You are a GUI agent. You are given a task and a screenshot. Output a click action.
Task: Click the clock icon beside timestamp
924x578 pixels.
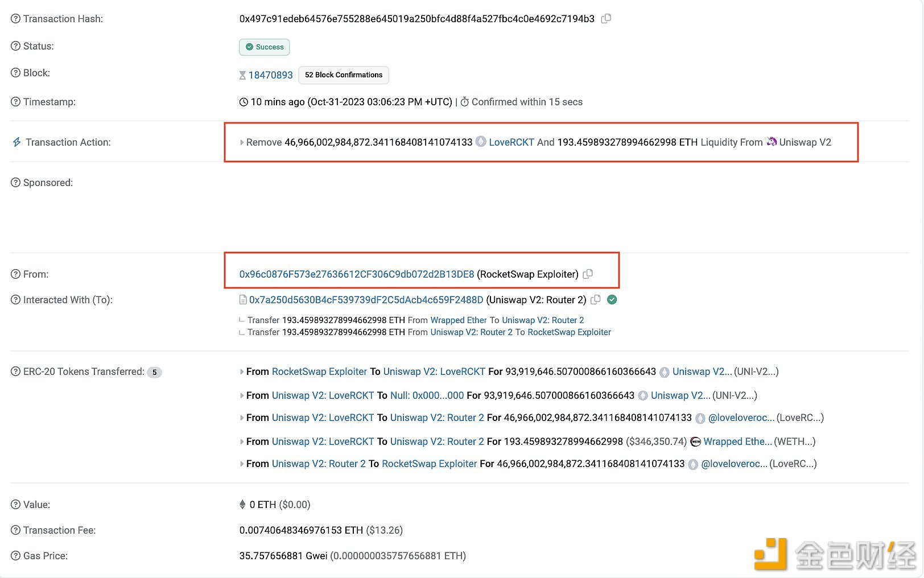point(244,102)
